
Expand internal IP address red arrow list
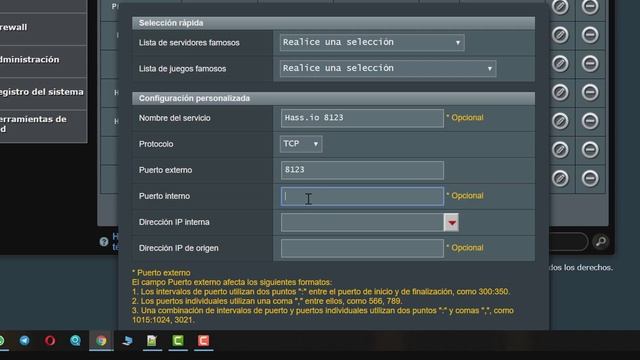(451, 222)
